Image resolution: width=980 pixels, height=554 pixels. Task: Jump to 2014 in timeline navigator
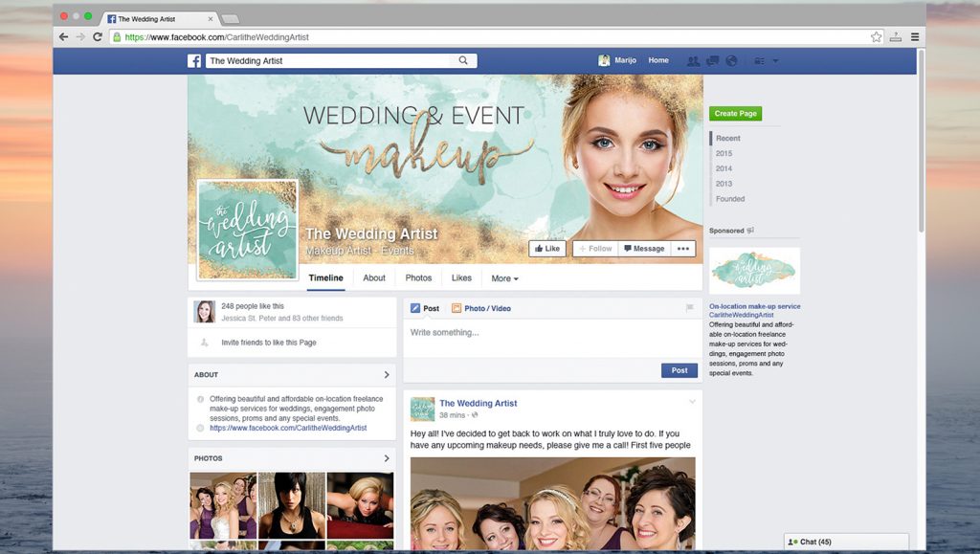click(x=724, y=168)
